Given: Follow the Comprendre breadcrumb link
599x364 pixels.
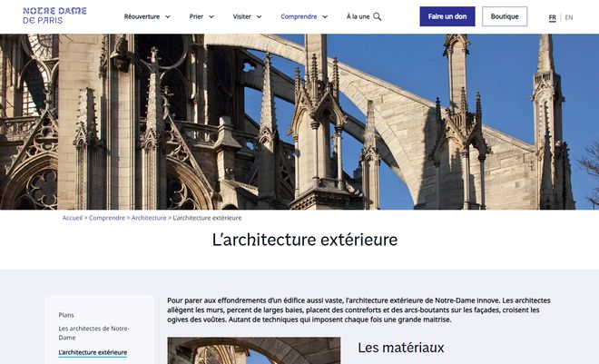Looking at the screenshot, I should 107,218.
